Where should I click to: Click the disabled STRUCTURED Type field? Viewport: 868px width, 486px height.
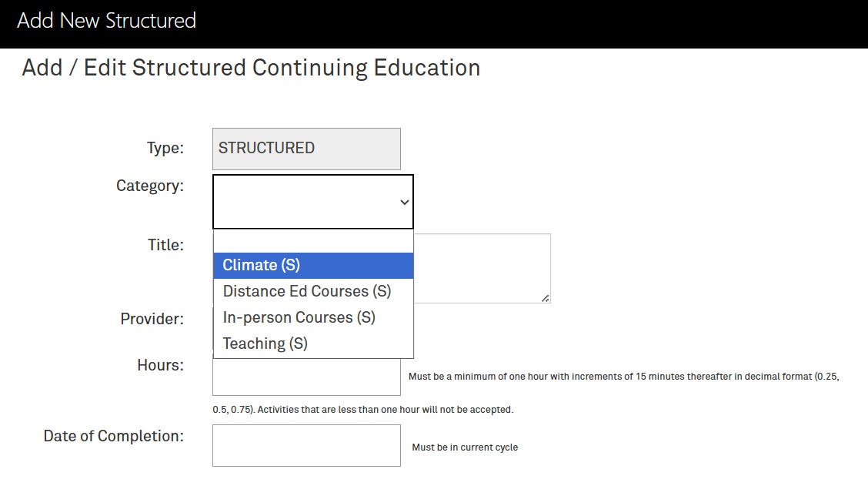[306, 149]
